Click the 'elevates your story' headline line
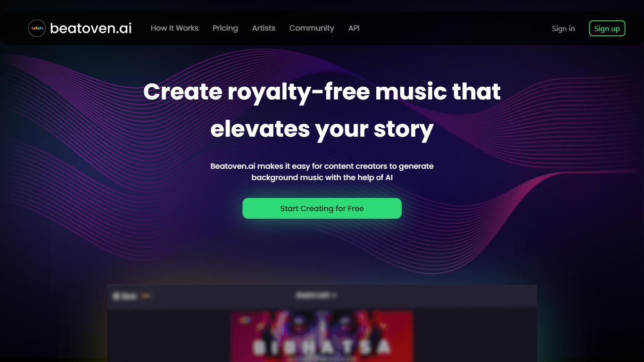 322,129
